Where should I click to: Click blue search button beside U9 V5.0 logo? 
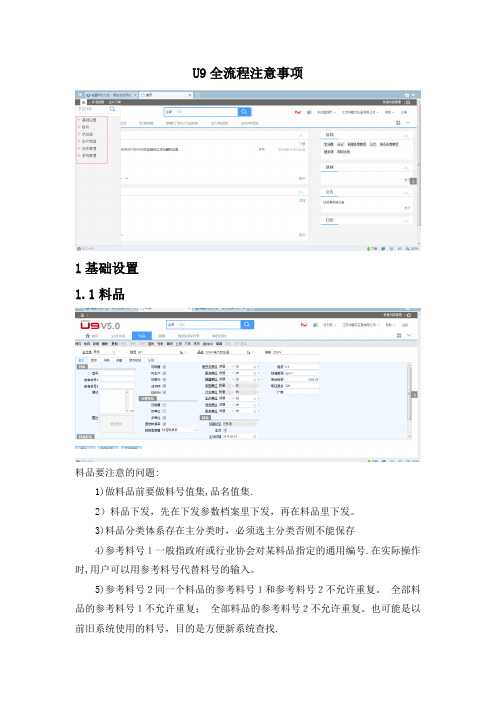pyautogui.click(x=247, y=324)
